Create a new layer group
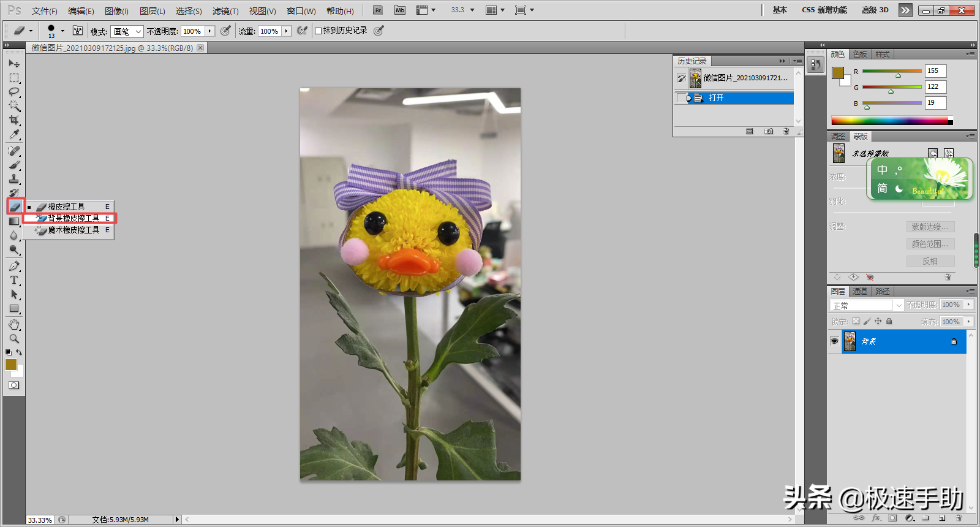Screen dimensions: 980x527 [x=925, y=518]
